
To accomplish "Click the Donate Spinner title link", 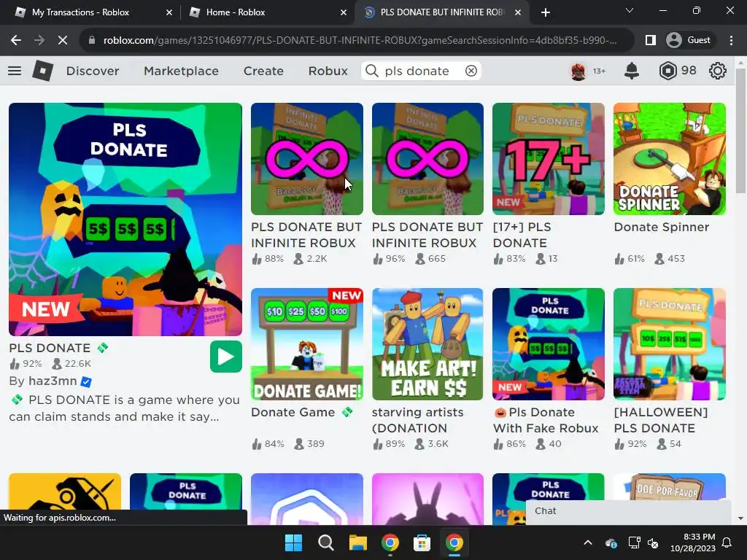I will (x=661, y=227).
